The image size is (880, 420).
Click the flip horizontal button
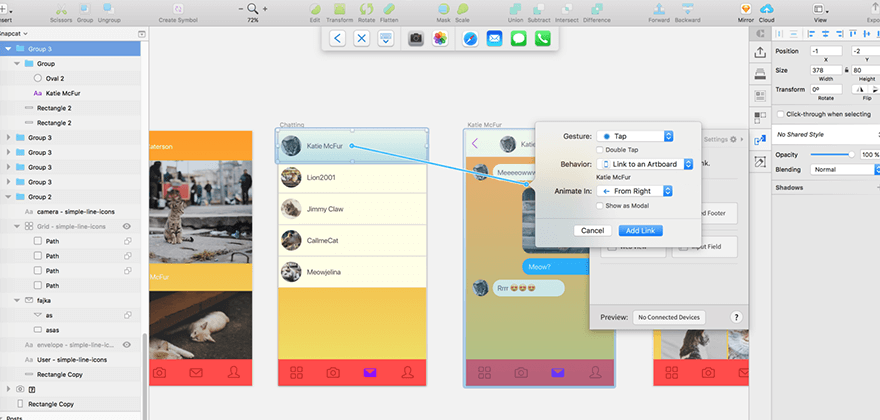click(858, 89)
